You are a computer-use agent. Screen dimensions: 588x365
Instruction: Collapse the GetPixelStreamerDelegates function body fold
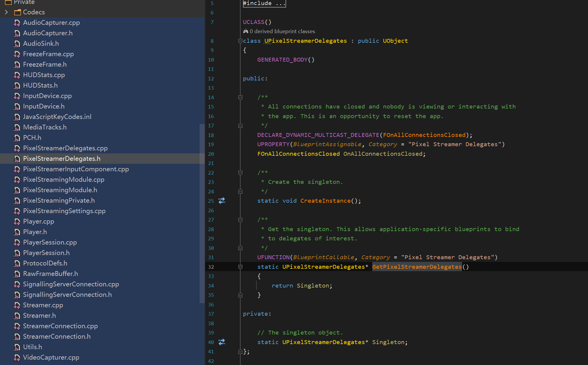(240, 267)
